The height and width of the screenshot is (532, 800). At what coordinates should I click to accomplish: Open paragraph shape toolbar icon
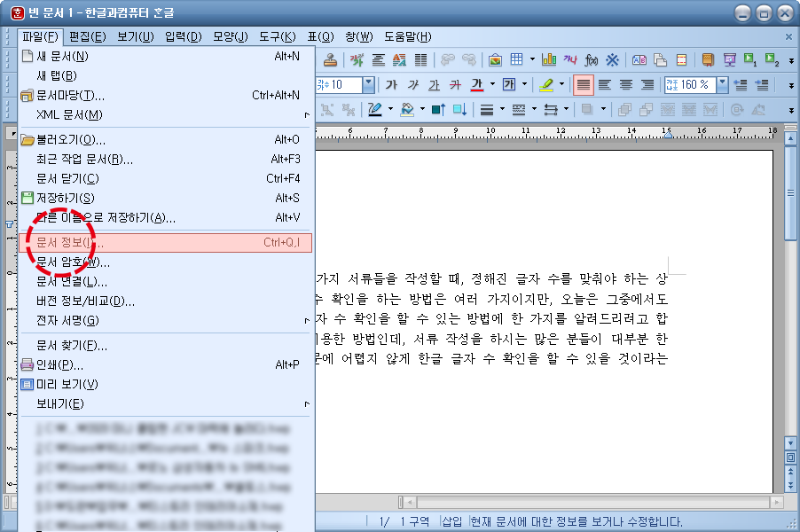click(x=378, y=60)
